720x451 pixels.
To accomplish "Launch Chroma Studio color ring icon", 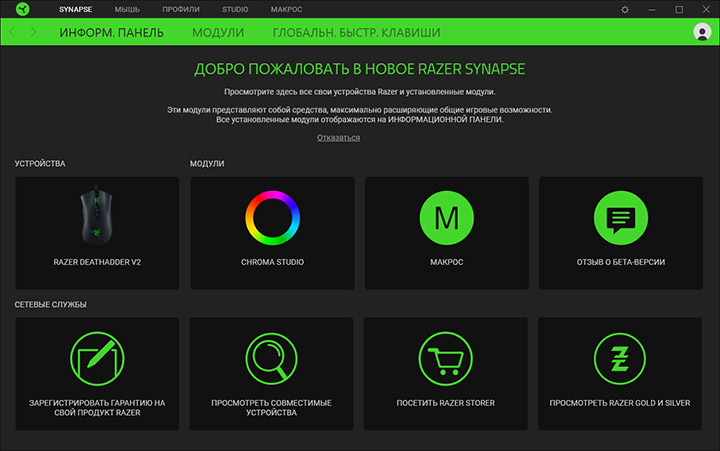I will click(x=272, y=218).
